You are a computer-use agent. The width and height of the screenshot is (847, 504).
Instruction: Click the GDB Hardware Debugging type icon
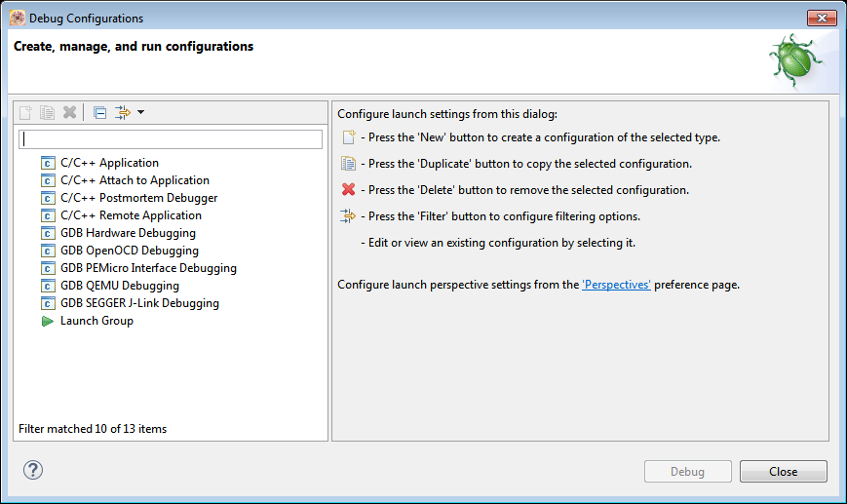pos(48,233)
